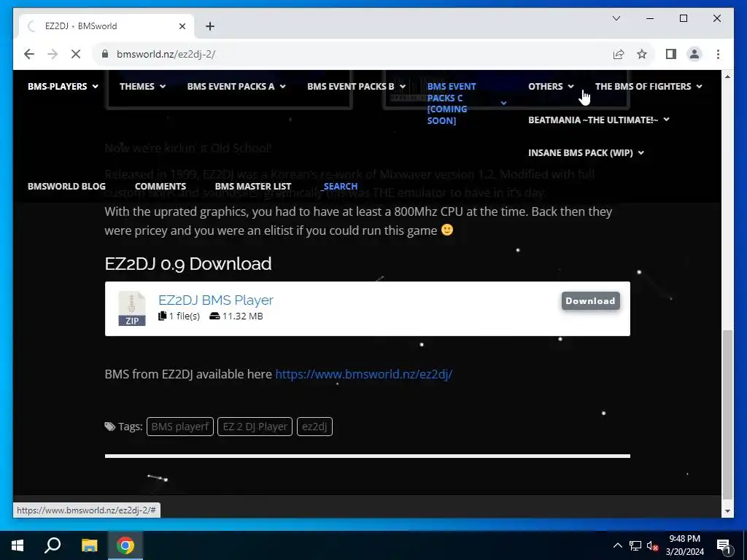This screenshot has height=560, width=747.
Task: Stop loading the page
Action: point(76,54)
